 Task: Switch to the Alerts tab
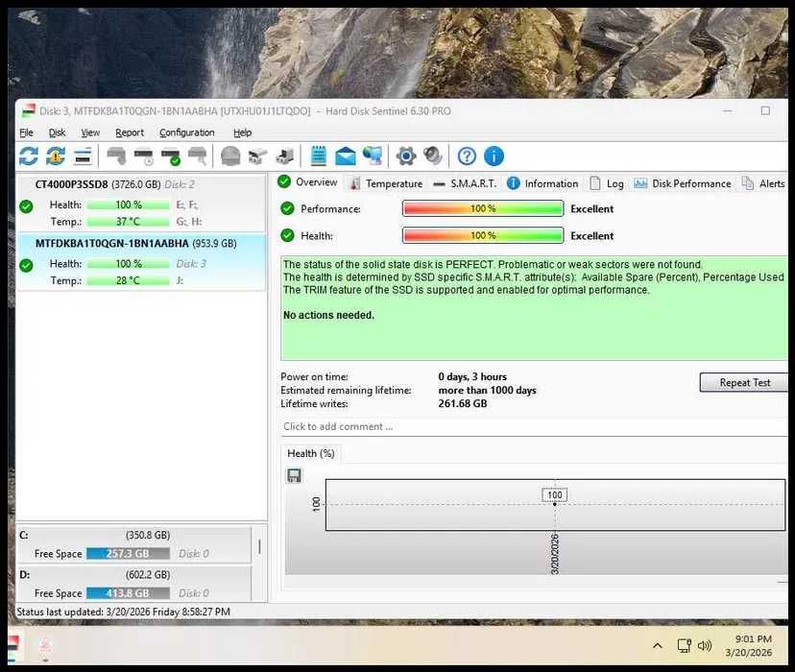[763, 183]
